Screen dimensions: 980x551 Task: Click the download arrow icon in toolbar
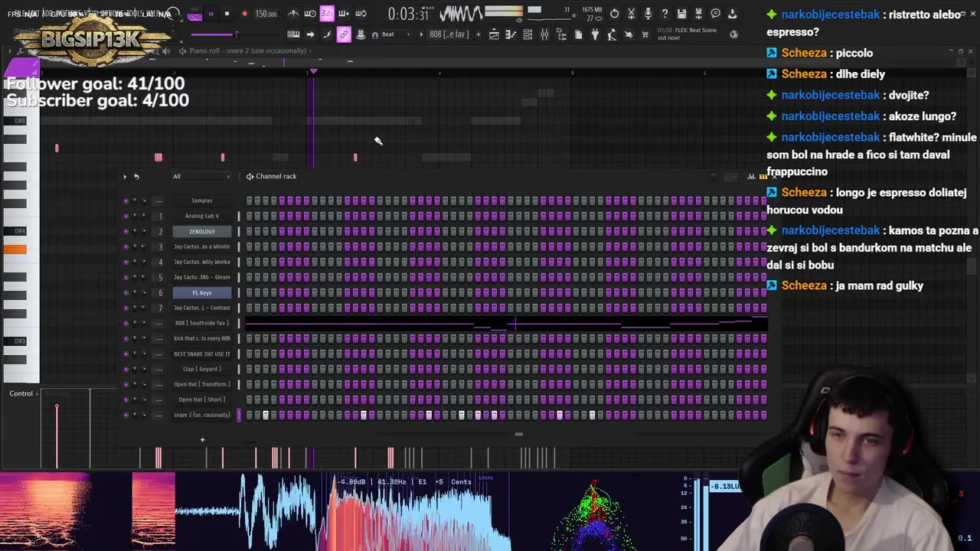(x=732, y=14)
